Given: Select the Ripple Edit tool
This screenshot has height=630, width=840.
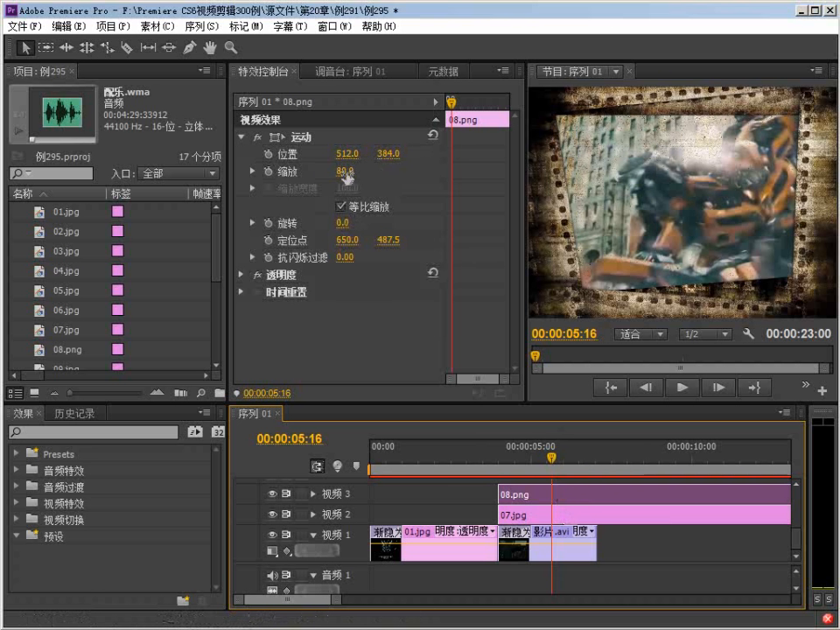Looking at the screenshot, I should coord(66,48).
